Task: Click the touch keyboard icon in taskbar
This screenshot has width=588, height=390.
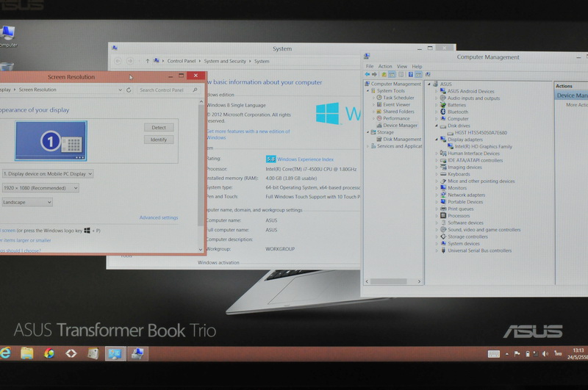Action: click(x=493, y=354)
